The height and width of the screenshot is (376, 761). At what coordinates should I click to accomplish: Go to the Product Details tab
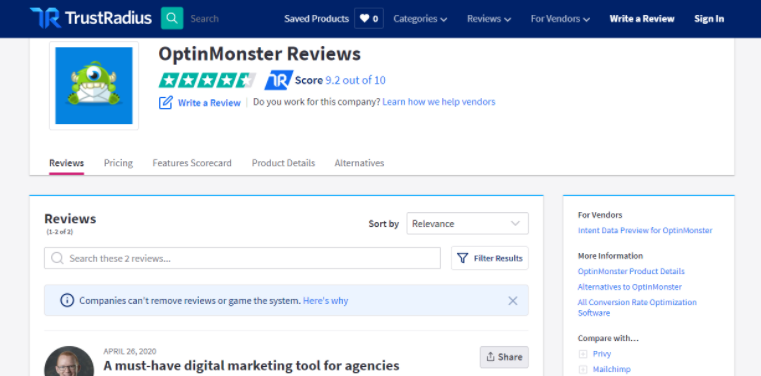[283, 163]
